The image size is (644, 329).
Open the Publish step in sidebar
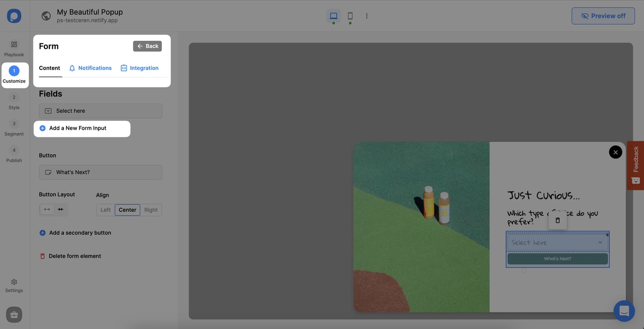tap(14, 154)
